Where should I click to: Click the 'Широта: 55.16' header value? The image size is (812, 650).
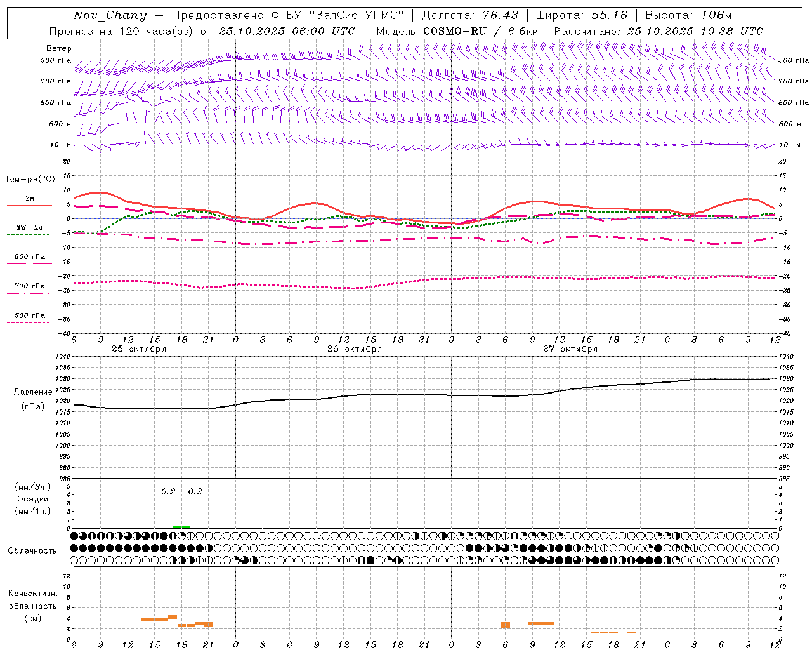tap(582, 15)
